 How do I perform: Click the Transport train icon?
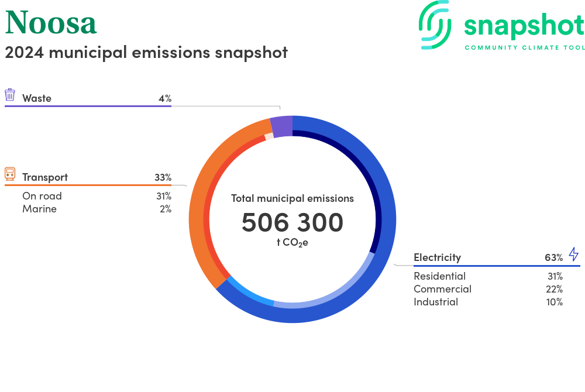10,174
